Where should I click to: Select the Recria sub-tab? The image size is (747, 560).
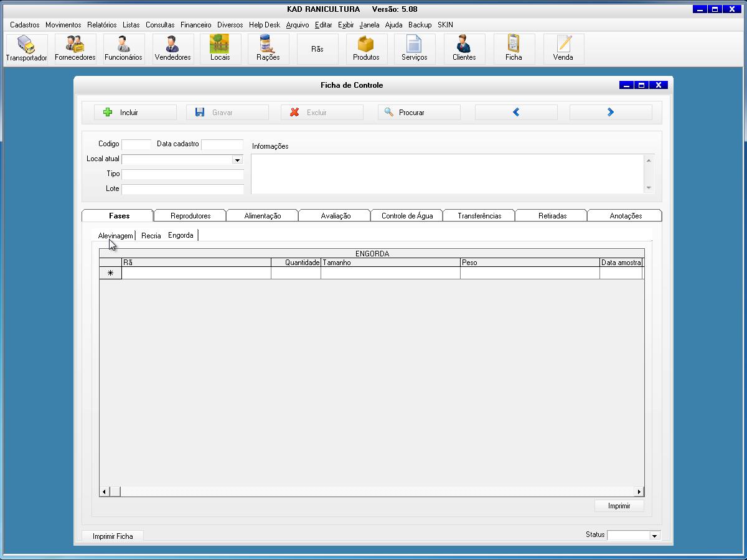point(151,236)
